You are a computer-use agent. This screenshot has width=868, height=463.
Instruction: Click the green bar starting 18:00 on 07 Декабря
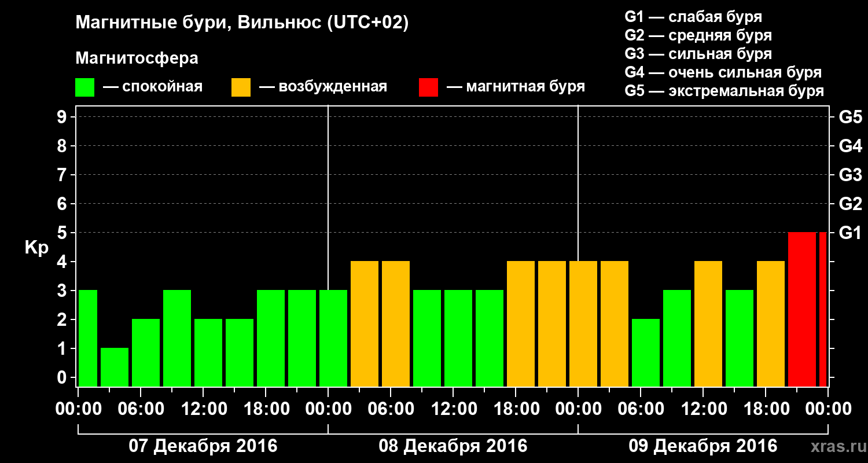coord(271,338)
